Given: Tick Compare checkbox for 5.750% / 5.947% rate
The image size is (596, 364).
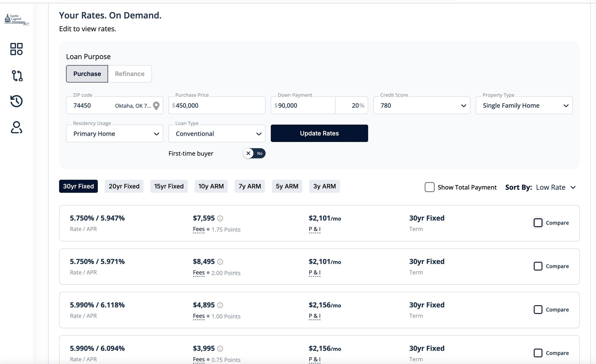Looking at the screenshot, I should 538,223.
